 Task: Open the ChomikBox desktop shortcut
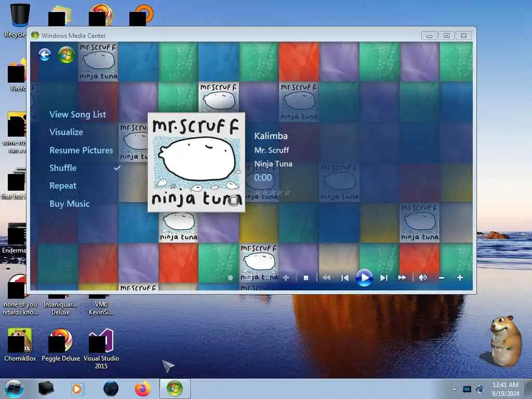(20, 345)
